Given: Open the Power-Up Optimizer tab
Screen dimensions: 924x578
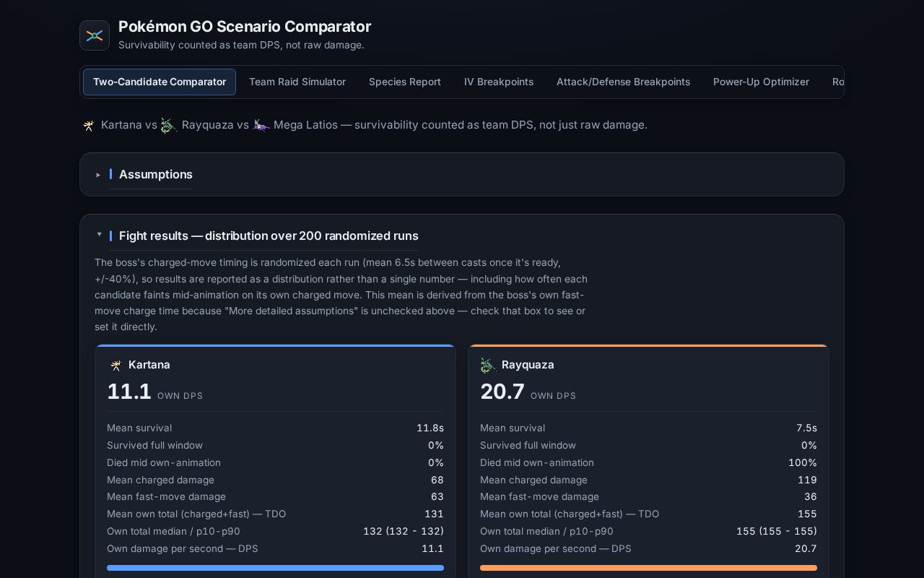Looking at the screenshot, I should [761, 82].
